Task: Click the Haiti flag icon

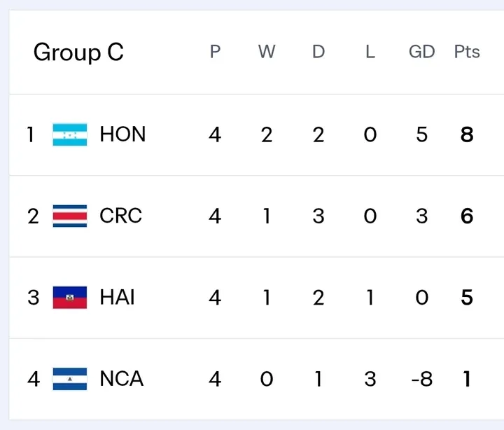Action: [70, 298]
